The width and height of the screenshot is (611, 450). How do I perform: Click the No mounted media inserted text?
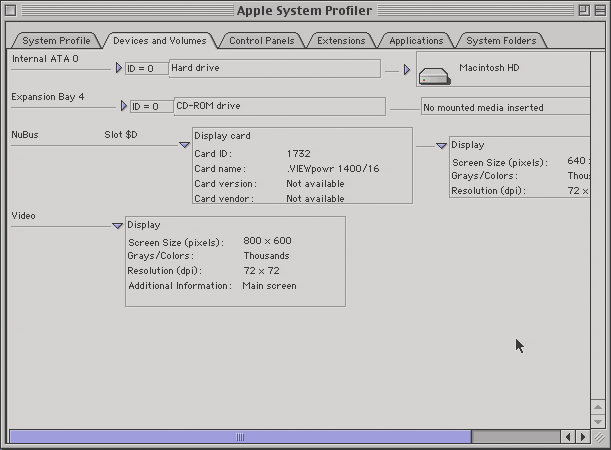(x=483, y=108)
